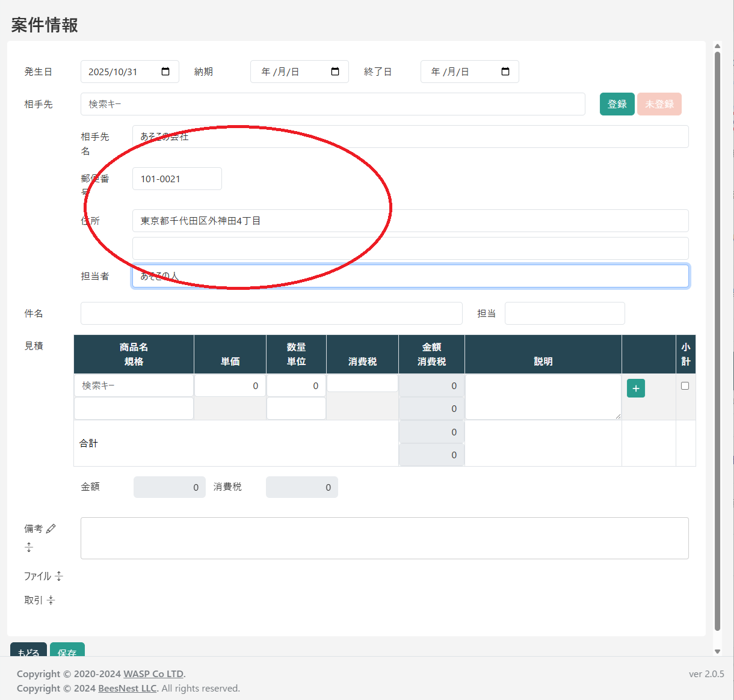Screen dimensions: 734x700
Task: Click the 相手先 search key field
Action: [333, 104]
